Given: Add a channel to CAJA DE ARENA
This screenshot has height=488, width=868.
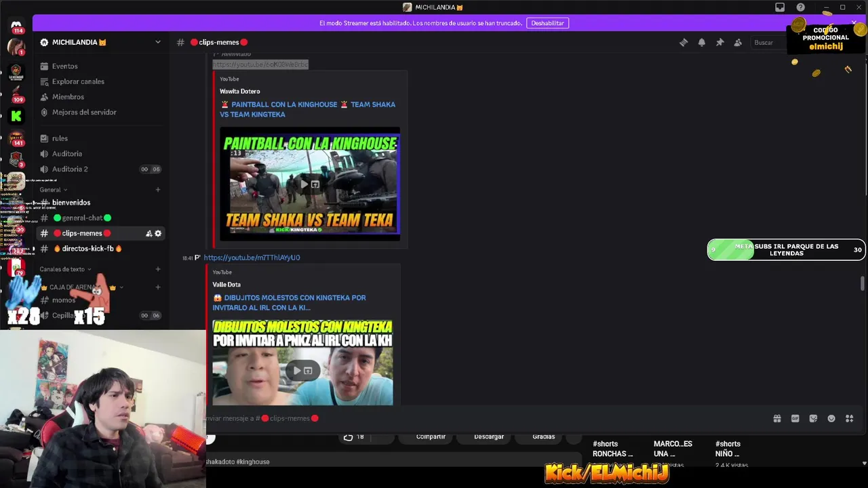Looking at the screenshot, I should 158,287.
